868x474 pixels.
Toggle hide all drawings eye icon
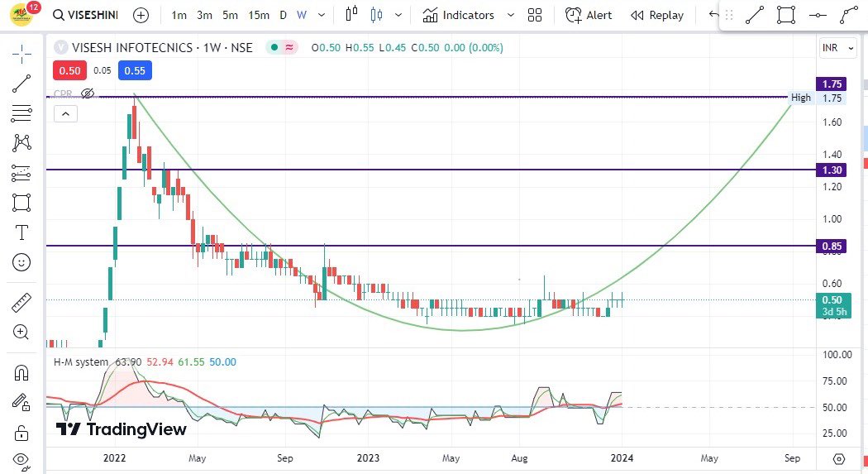click(x=21, y=460)
